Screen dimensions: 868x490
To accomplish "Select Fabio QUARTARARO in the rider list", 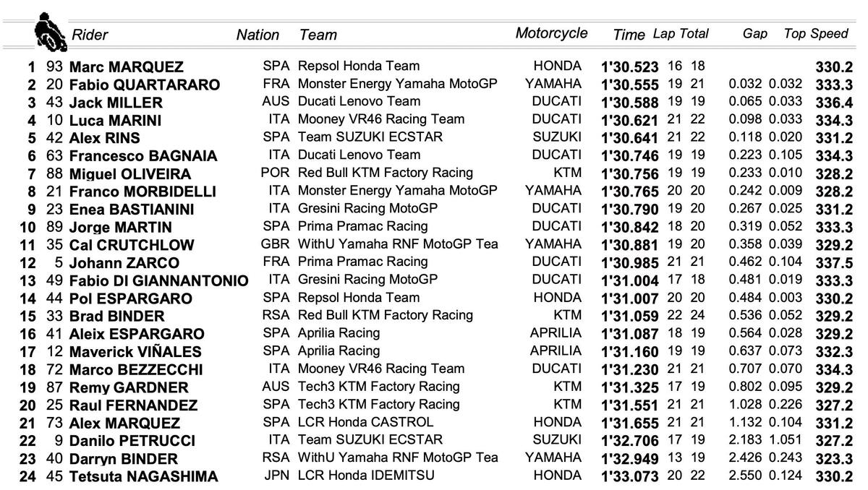I will click(x=144, y=85).
